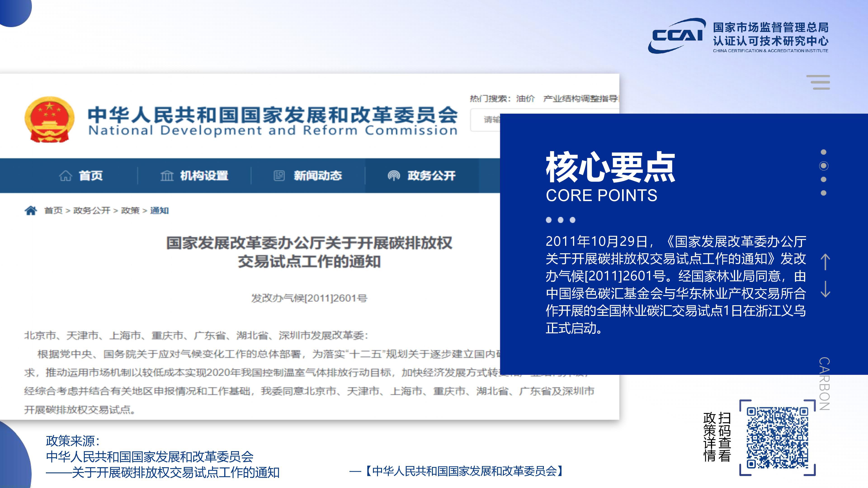Click the CORE POINTS subtitle
The image size is (868, 488).
601,196
